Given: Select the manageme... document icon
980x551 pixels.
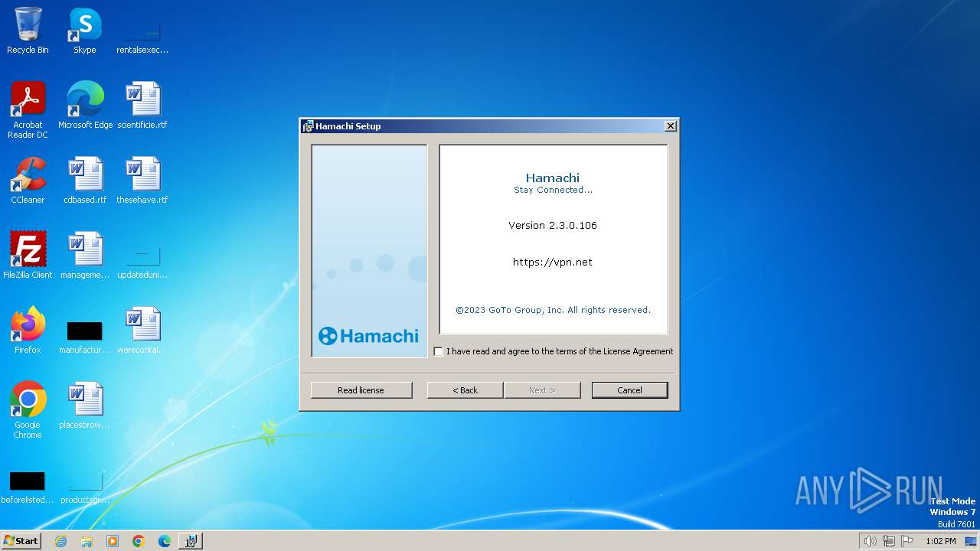Looking at the screenshot, I should tap(85, 256).
